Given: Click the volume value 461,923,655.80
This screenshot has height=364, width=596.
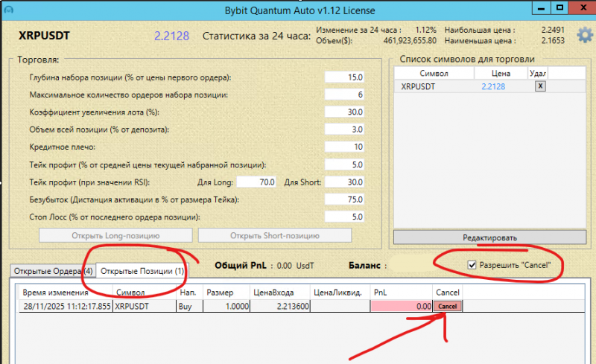Looking at the screenshot, I should click(410, 41).
